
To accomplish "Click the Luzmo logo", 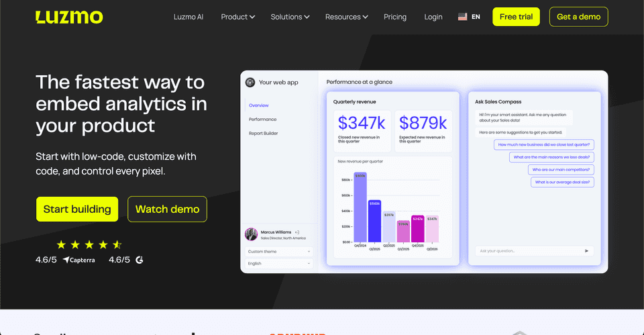I will point(69,17).
